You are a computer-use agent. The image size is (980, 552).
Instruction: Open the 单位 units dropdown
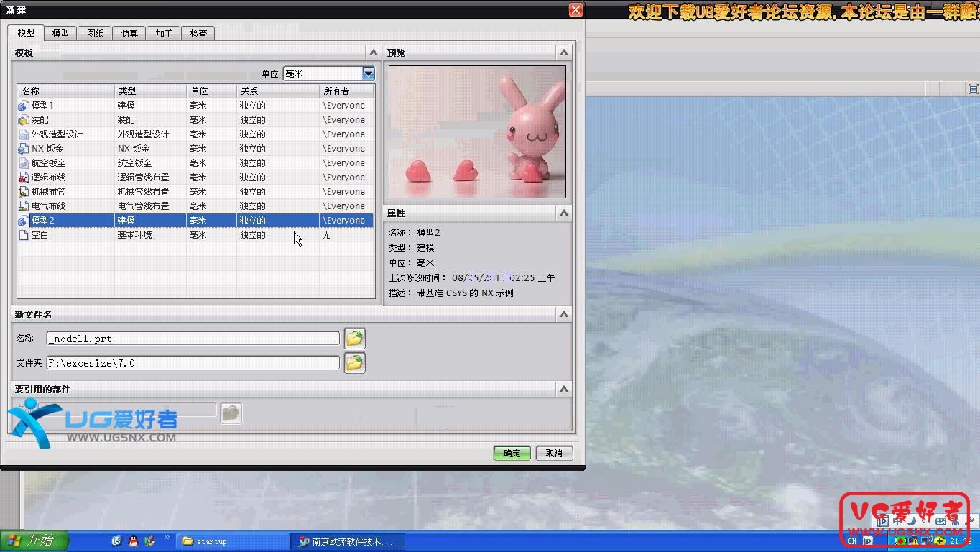click(369, 73)
